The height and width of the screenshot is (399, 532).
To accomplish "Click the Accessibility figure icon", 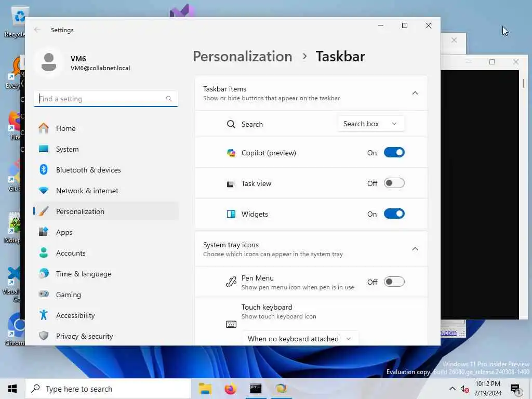I will (44, 315).
